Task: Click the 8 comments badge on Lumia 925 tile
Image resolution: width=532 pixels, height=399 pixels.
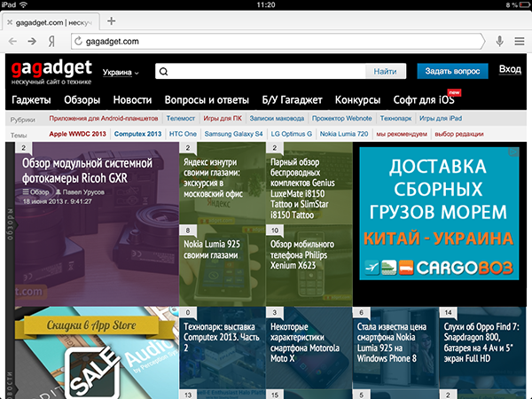Action: coord(188,231)
